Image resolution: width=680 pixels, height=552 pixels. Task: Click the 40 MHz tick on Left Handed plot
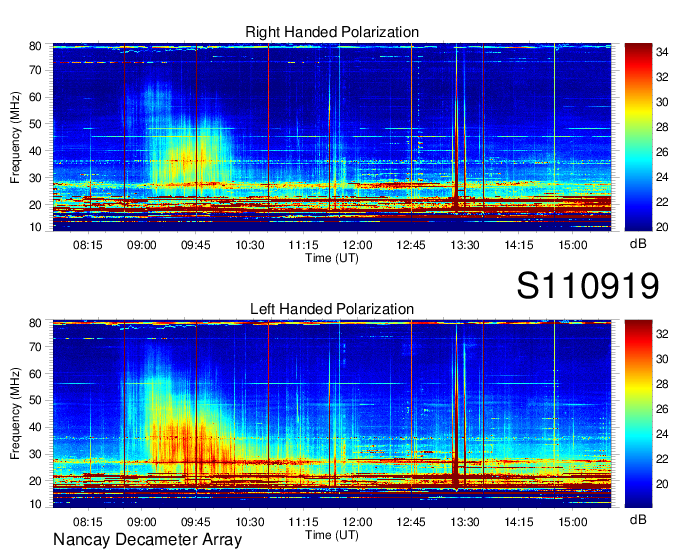[x=36, y=428]
